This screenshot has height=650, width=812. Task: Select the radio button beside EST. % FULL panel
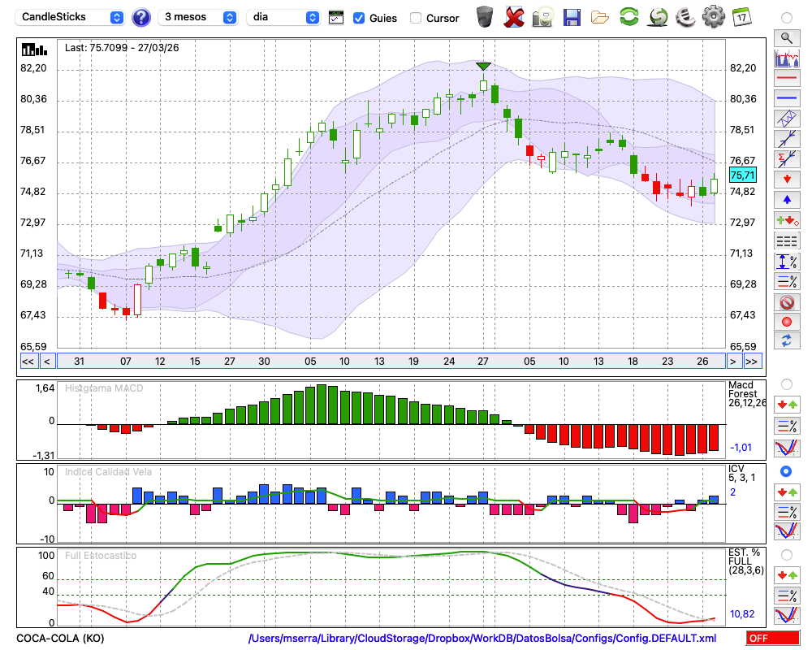[785, 554]
